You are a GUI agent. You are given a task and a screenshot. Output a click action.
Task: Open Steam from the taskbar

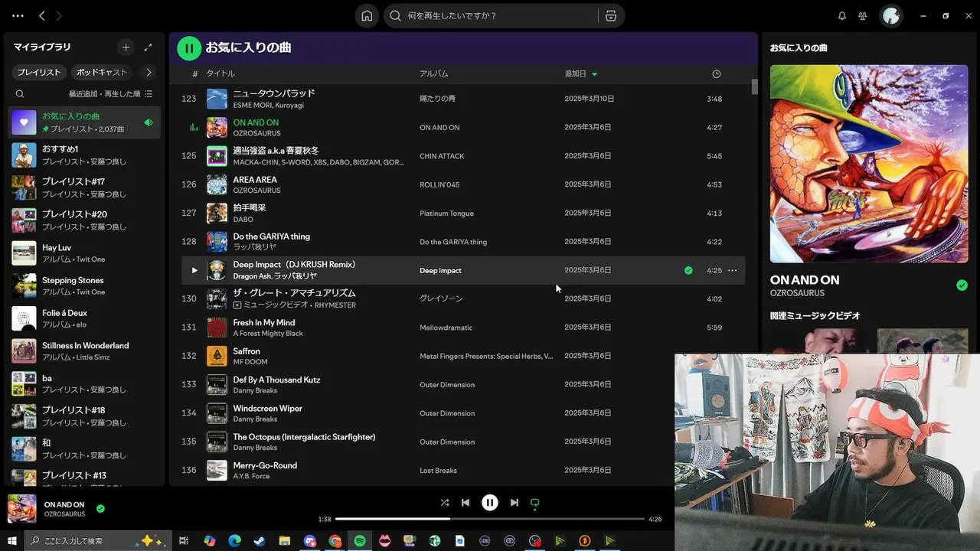(x=260, y=541)
